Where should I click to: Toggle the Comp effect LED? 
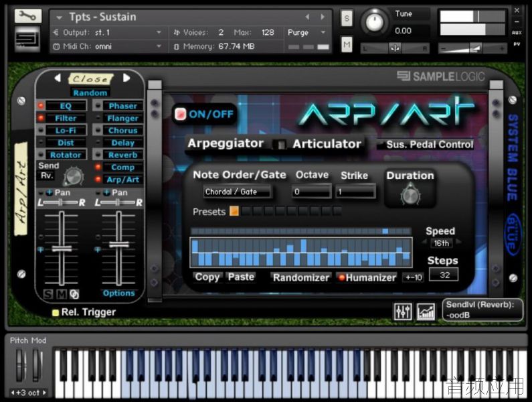click(98, 167)
